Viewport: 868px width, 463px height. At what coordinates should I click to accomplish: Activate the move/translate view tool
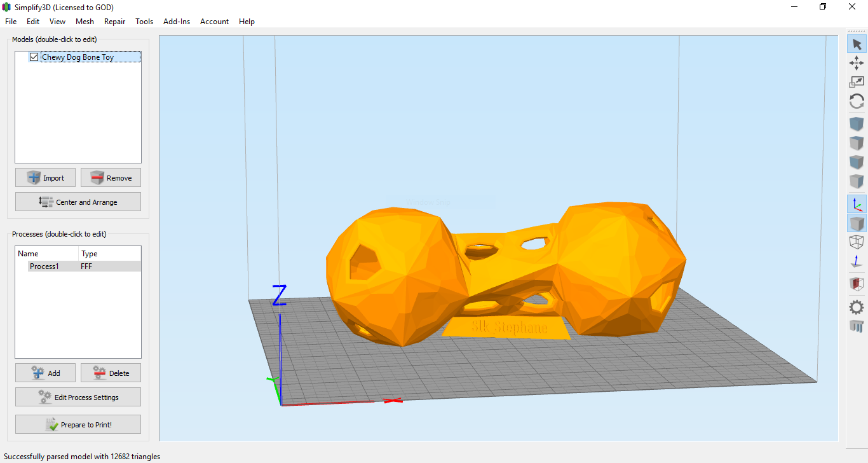(857, 62)
